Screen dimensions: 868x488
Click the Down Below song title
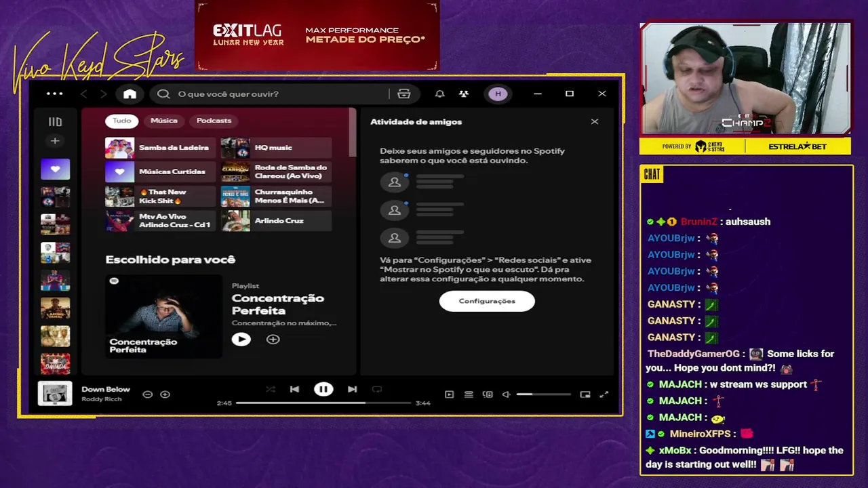coord(106,389)
